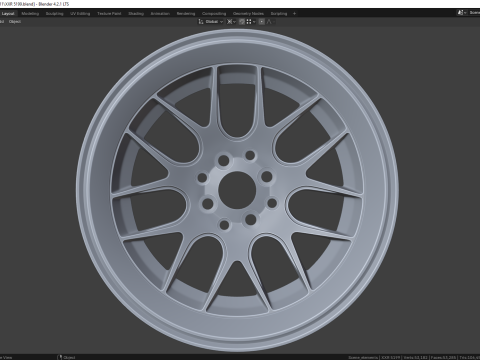Switch to the Scripting workspace
Viewport: 480px width, 360px height.
[279, 14]
